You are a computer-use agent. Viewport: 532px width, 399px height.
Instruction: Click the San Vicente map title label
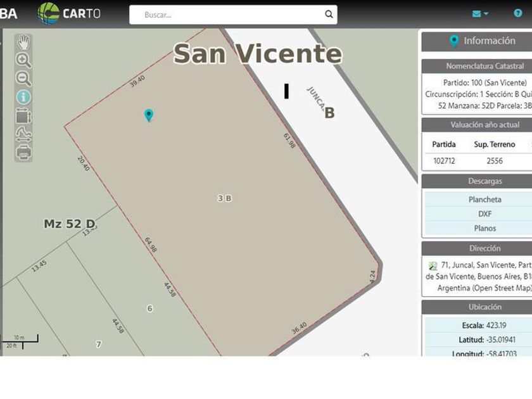[x=258, y=54]
